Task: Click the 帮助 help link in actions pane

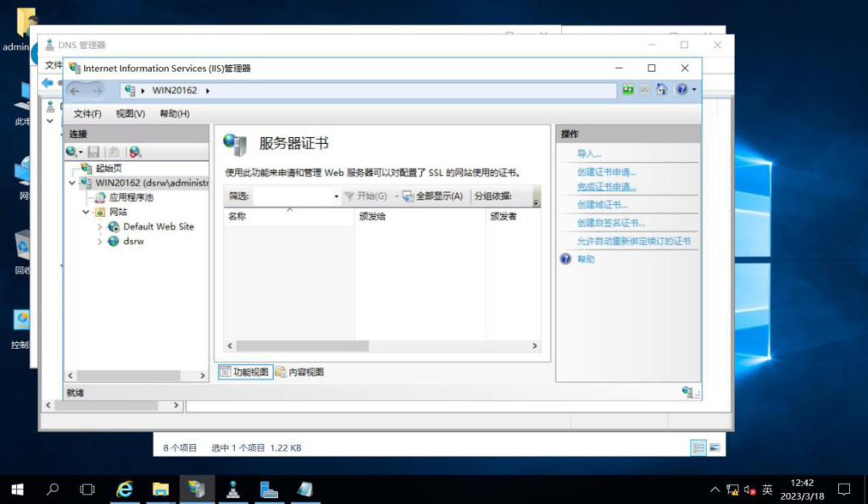Action: point(586,259)
